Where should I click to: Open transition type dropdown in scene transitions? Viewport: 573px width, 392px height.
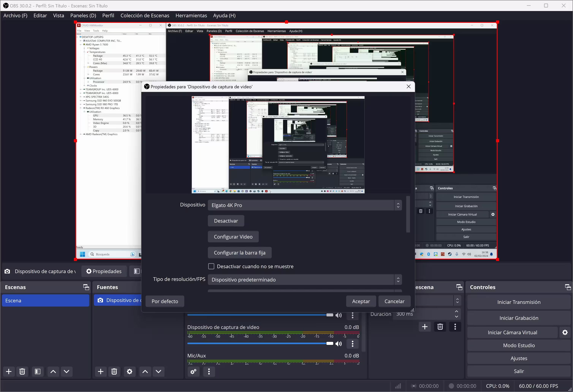coord(438,300)
